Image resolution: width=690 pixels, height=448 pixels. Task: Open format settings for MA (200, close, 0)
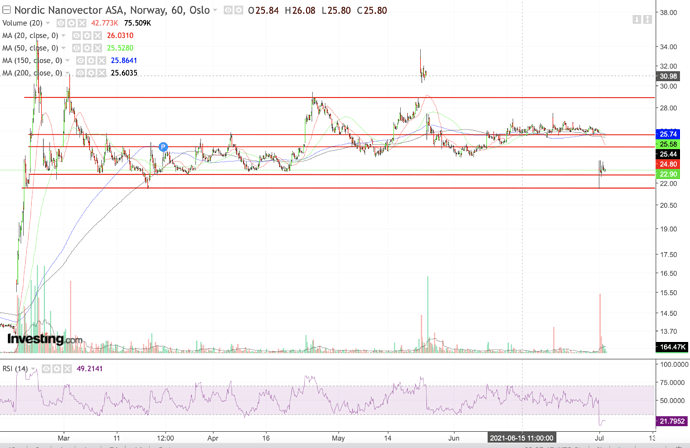coord(91,73)
